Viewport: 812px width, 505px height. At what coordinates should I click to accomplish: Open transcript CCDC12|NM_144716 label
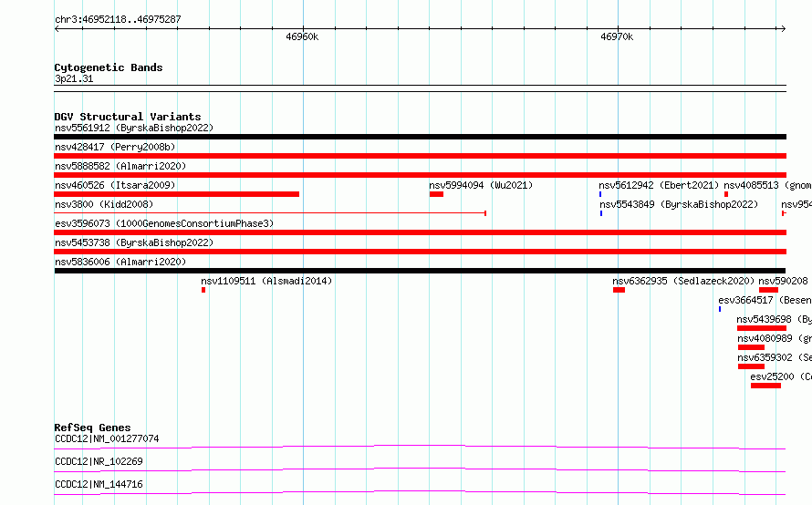[x=99, y=484]
